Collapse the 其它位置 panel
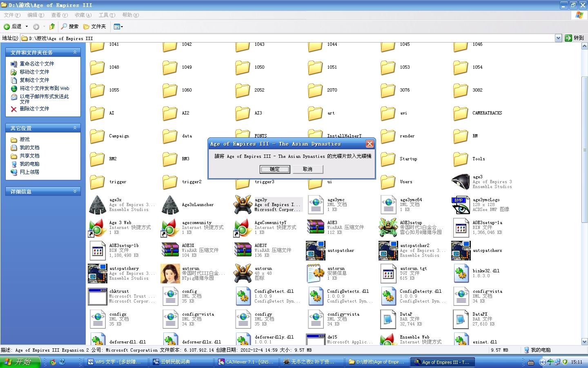This screenshot has height=368, width=588. click(75, 128)
